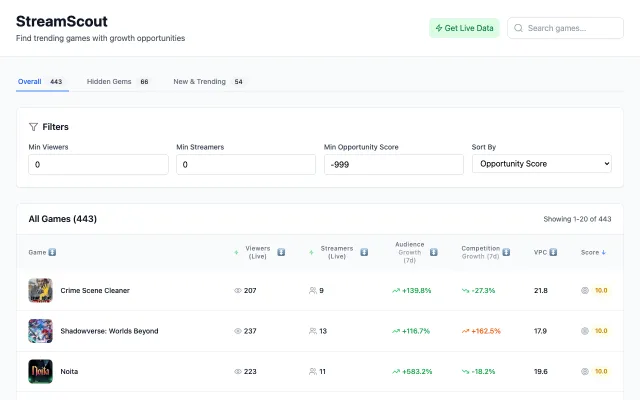Sort by Streamers (Live) column icon
This screenshot has width=640, height=400.
click(x=364, y=252)
